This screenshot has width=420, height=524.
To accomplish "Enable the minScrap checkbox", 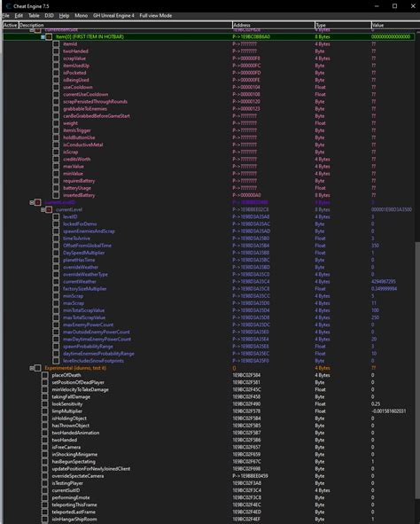I will [56, 296].
